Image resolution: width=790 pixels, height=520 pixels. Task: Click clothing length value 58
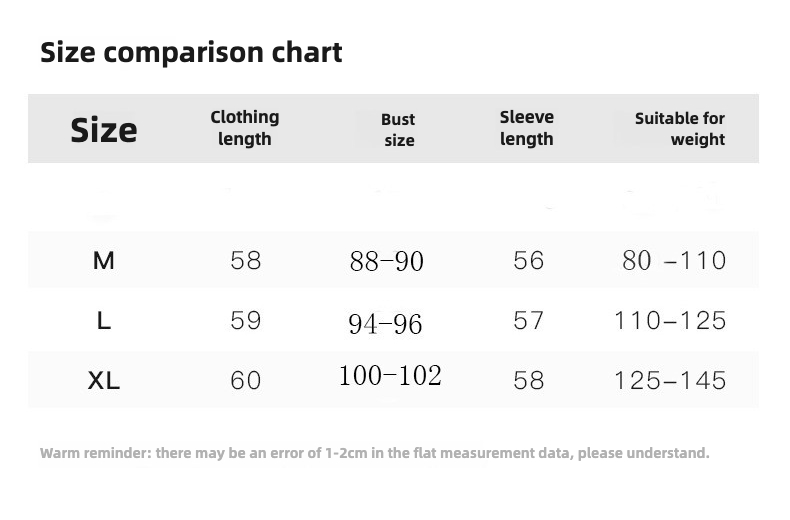click(246, 261)
